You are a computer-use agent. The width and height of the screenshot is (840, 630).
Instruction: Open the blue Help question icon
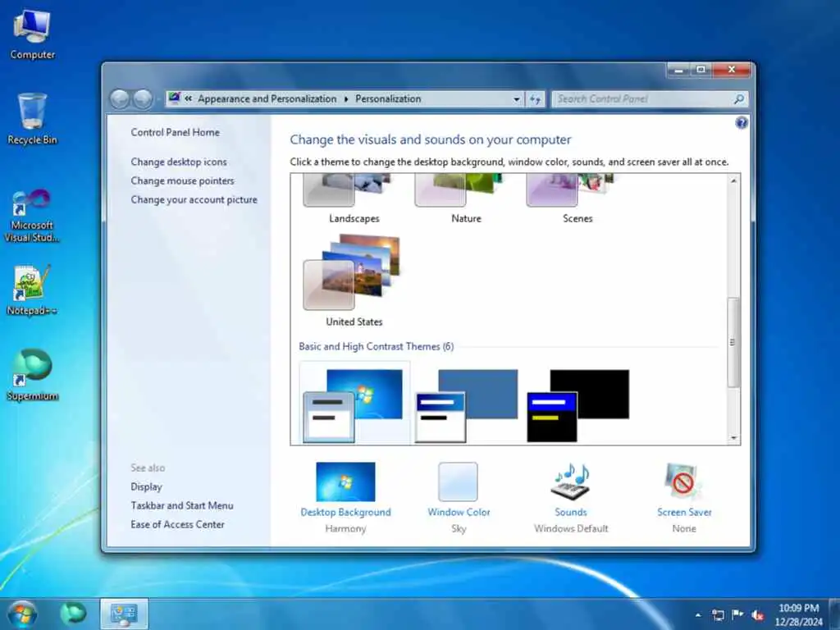(742, 123)
